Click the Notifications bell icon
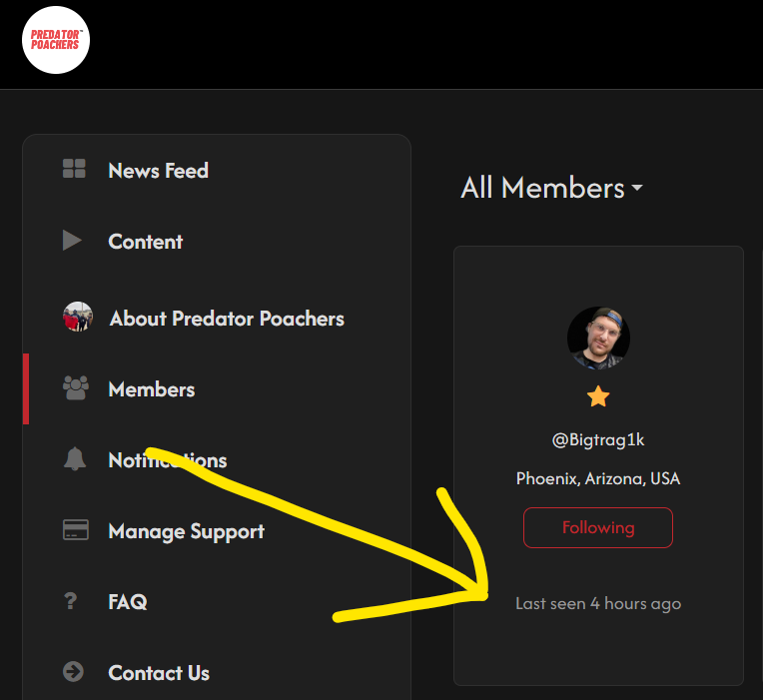 (75, 458)
